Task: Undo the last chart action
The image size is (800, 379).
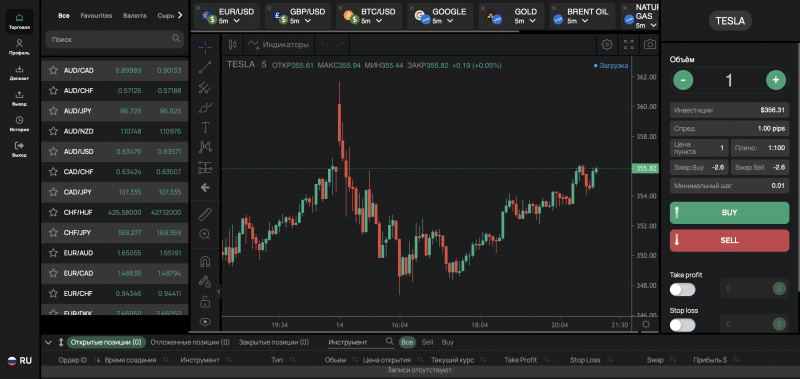Action: (324, 44)
